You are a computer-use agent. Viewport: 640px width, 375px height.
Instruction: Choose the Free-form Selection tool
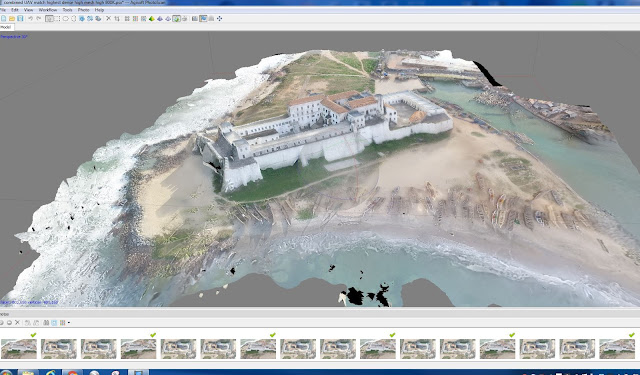pyautogui.click(x=74, y=19)
